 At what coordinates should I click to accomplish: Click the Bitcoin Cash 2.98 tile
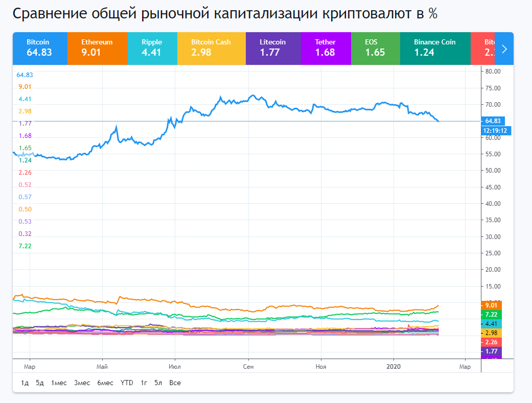211,48
